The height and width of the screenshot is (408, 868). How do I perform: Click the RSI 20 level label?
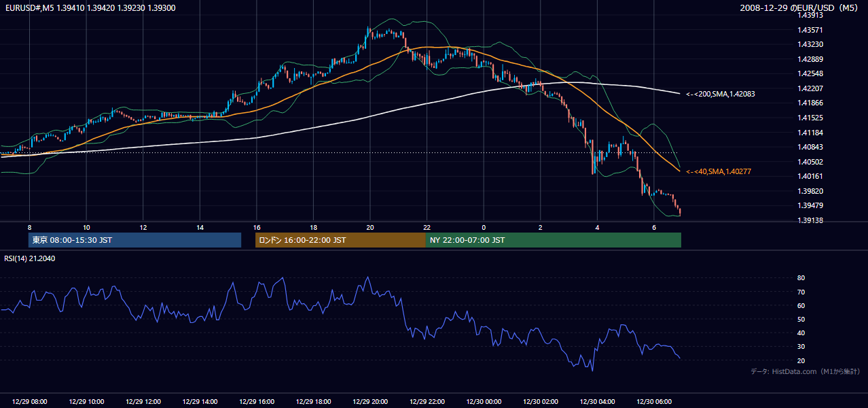coord(801,360)
